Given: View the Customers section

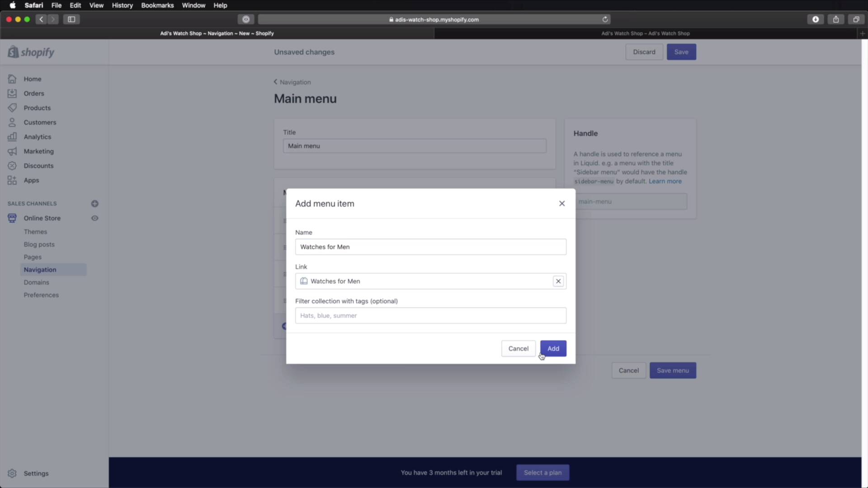Looking at the screenshot, I should tap(40, 122).
